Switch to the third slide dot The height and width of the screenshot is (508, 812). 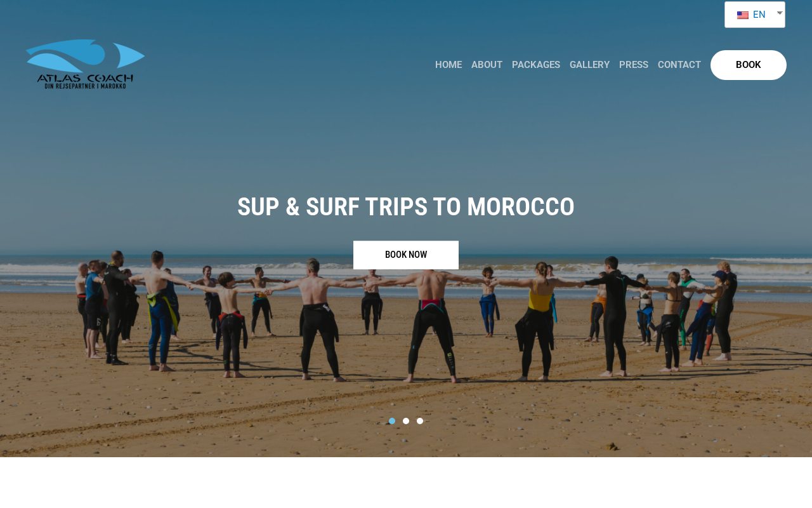(x=420, y=421)
